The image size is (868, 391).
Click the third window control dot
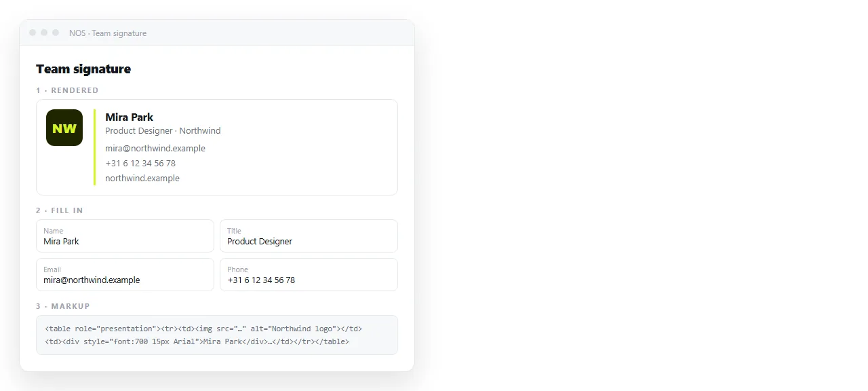(x=56, y=33)
